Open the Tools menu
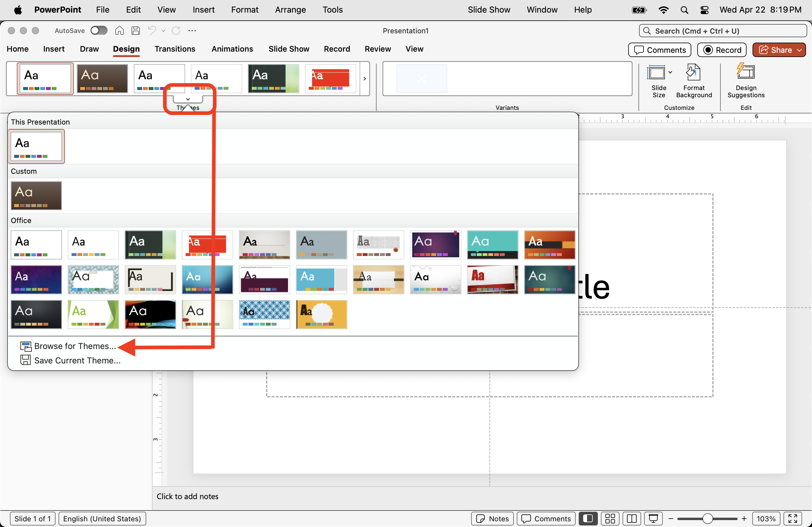812x527 pixels. tap(332, 10)
